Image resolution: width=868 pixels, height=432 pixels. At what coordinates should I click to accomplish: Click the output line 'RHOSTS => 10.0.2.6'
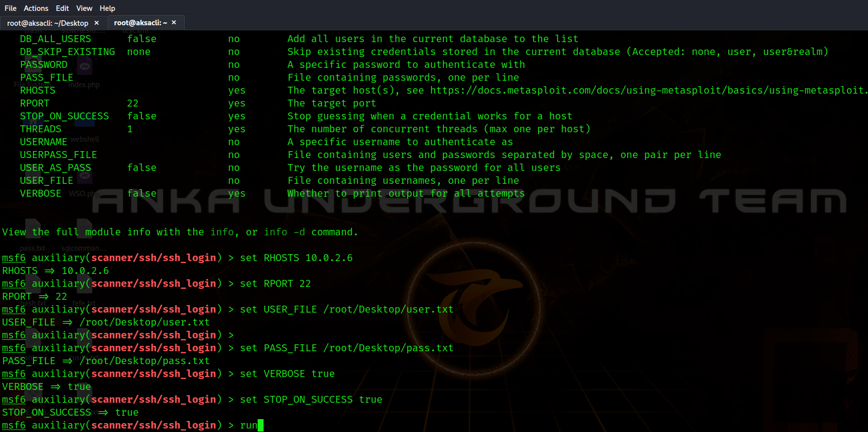[55, 270]
